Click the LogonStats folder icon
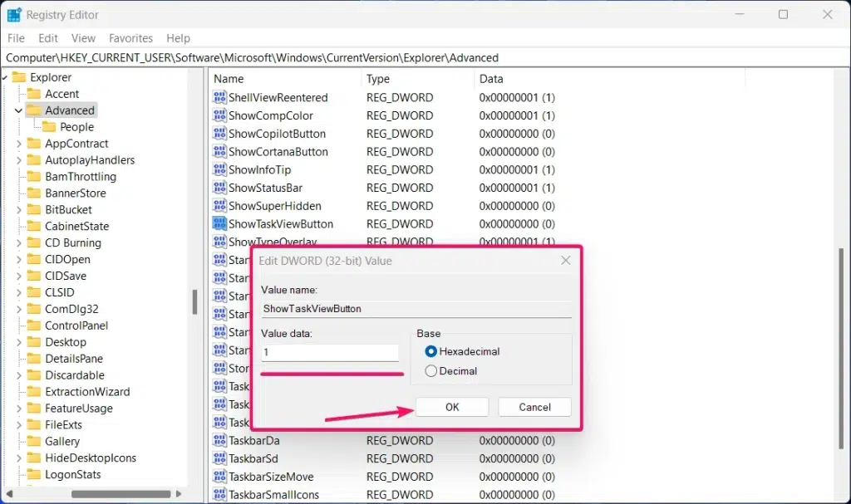This screenshot has width=851, height=504. pyautogui.click(x=34, y=475)
